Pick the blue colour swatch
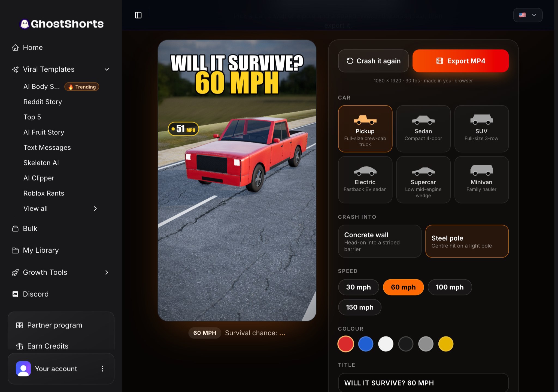 click(x=366, y=344)
